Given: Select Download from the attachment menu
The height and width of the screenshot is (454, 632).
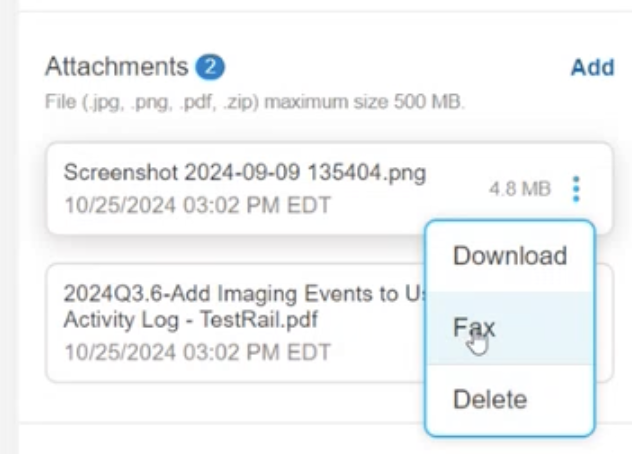Looking at the screenshot, I should pos(510,256).
